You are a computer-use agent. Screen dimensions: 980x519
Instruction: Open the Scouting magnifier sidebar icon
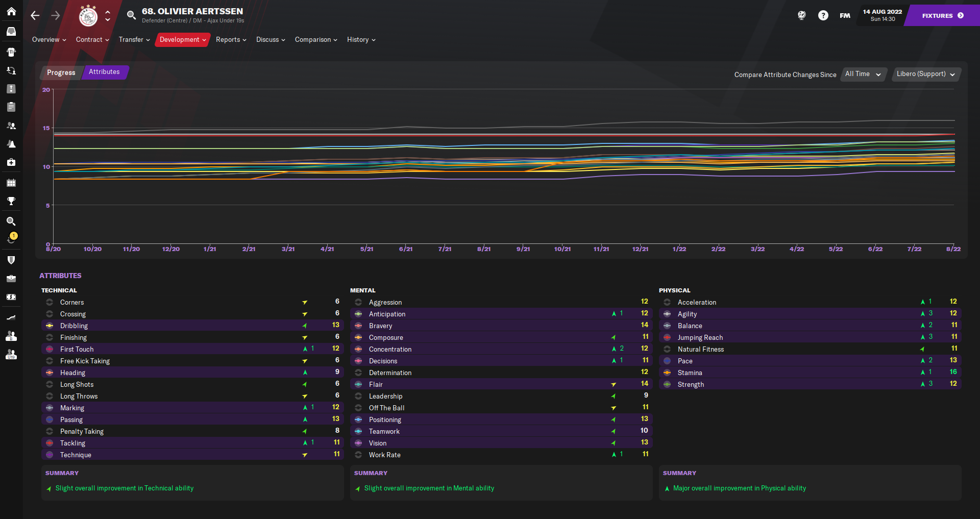(11, 221)
